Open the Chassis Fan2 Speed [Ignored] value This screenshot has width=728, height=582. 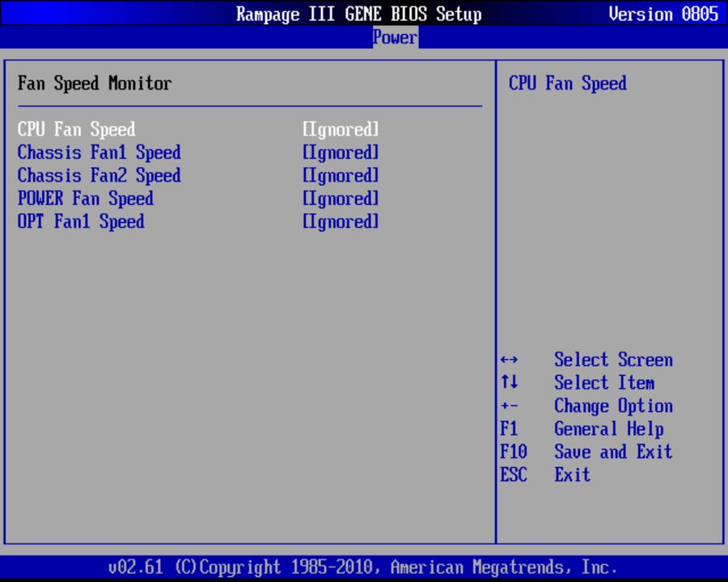click(341, 175)
